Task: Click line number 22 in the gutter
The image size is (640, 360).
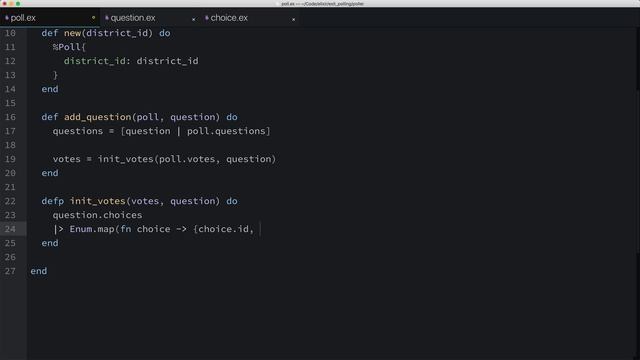Action: (10, 201)
